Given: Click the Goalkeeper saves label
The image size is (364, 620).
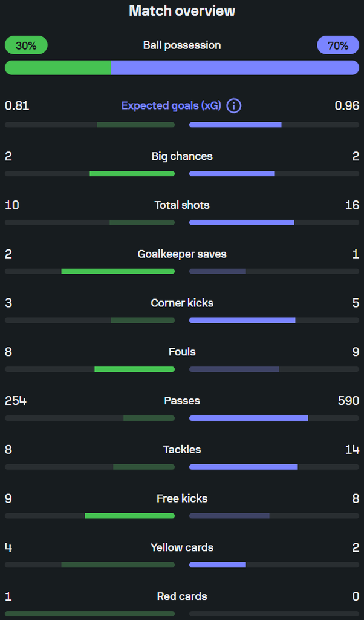Looking at the screenshot, I should coord(182,254).
